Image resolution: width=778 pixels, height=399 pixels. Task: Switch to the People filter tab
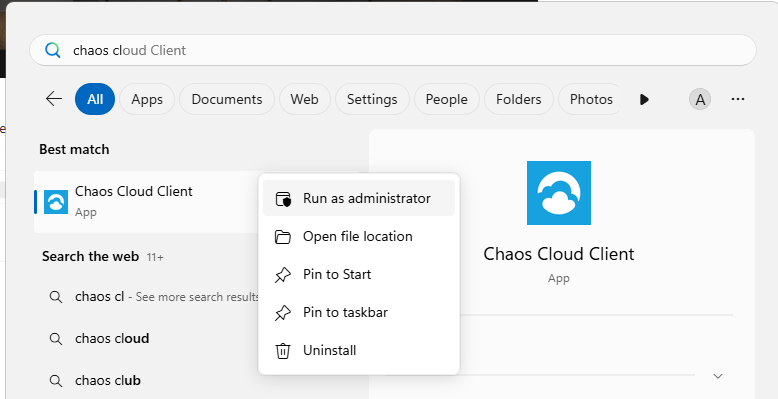[447, 99]
